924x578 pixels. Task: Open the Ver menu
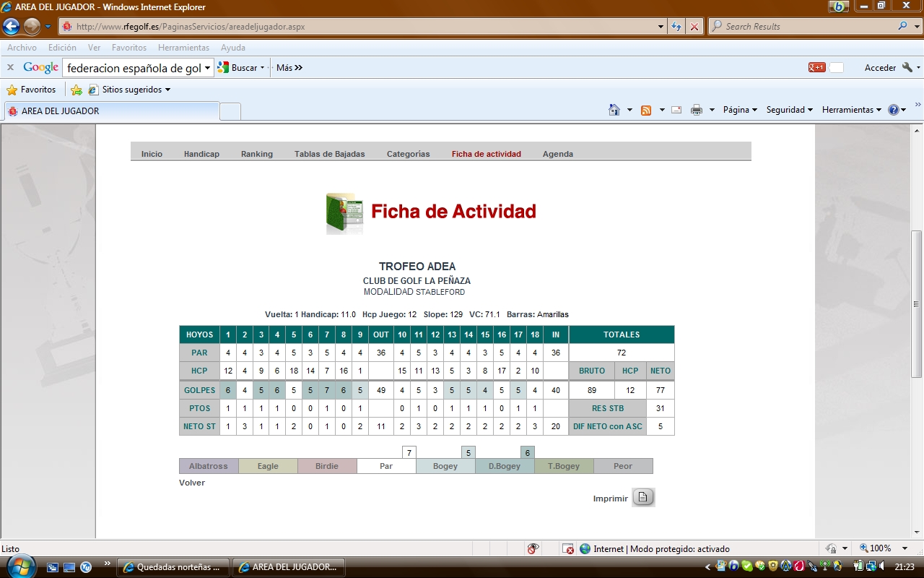(x=94, y=48)
